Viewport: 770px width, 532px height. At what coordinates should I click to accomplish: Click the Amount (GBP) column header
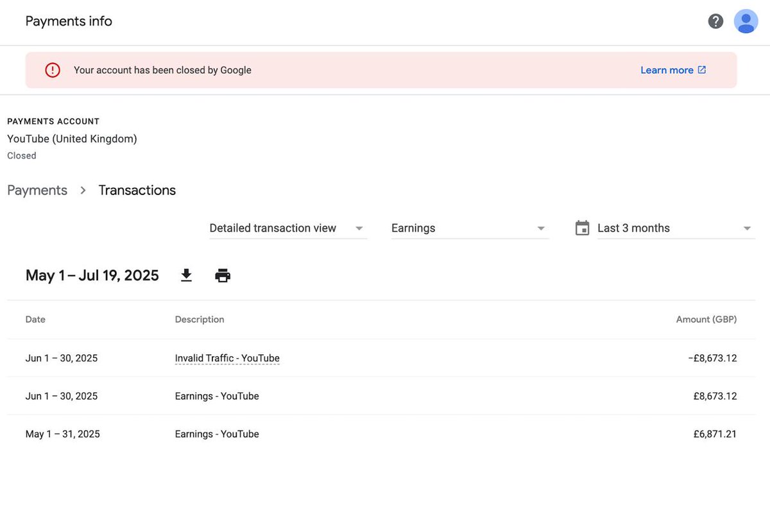(x=706, y=319)
